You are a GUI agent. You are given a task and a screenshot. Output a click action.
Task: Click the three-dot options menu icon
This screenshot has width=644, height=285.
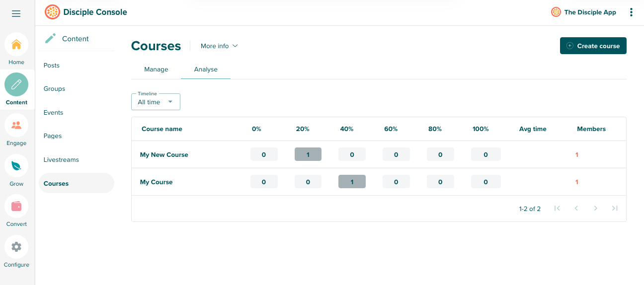click(631, 12)
